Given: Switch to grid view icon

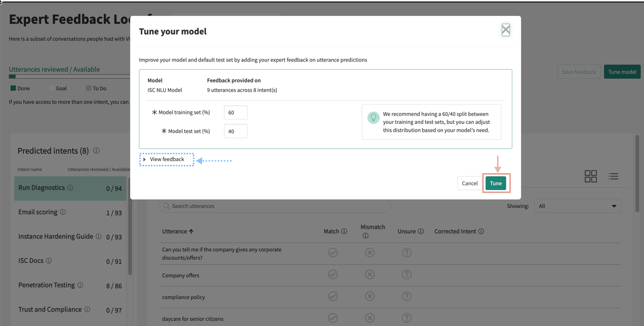Looking at the screenshot, I should [590, 176].
